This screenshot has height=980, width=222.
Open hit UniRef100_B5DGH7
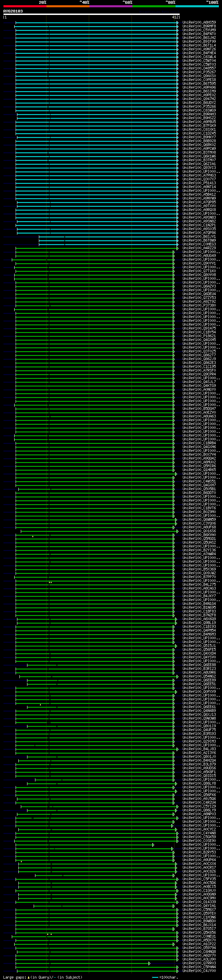(199, 408)
